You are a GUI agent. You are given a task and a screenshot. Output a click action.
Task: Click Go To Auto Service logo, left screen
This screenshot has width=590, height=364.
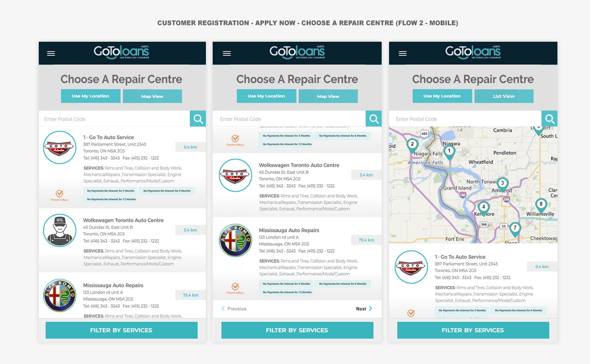pos(60,148)
